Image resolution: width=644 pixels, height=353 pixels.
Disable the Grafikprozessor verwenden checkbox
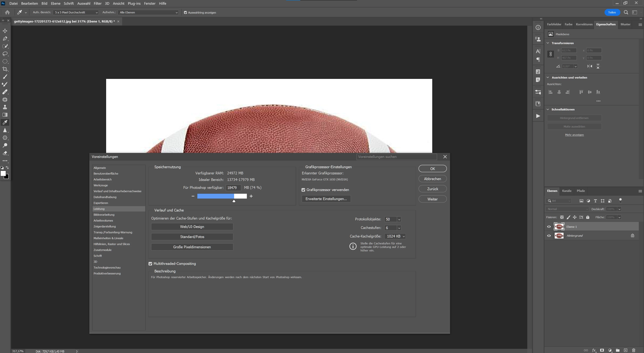[303, 190]
